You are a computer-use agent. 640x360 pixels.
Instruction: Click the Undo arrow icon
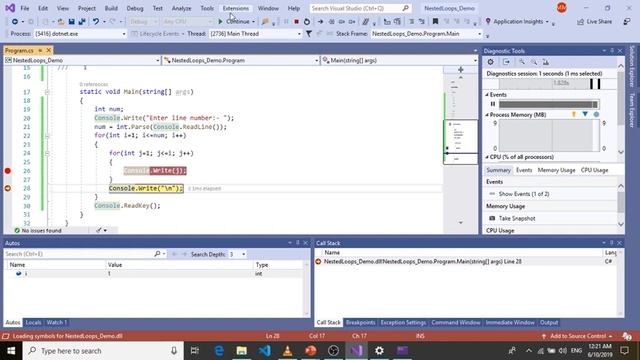coord(96,22)
